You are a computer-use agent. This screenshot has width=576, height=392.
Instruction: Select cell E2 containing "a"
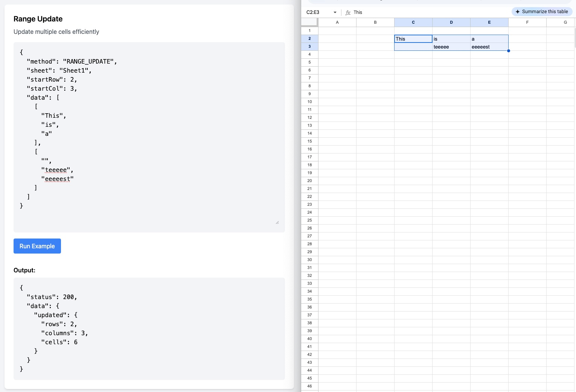489,39
